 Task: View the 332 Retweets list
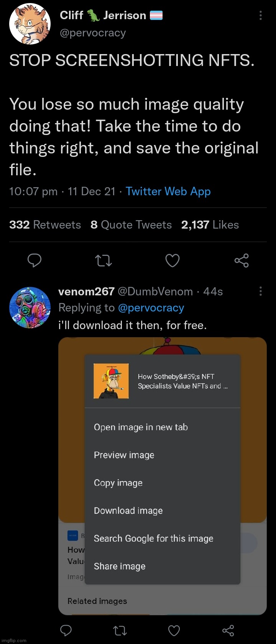pos(45,225)
